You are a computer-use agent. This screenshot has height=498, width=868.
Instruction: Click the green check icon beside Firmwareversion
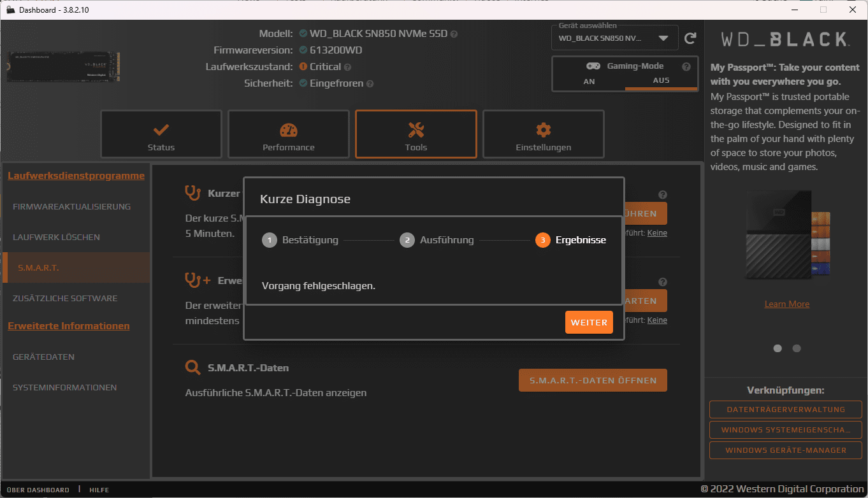303,50
